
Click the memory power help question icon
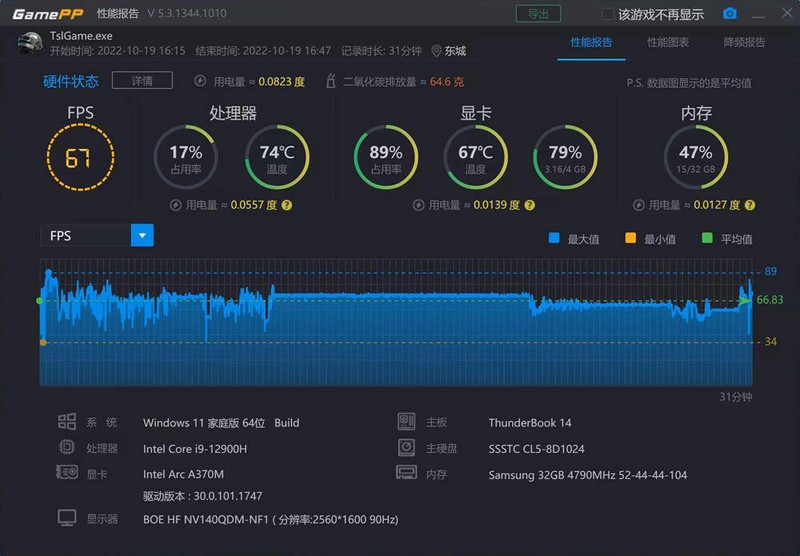tap(749, 205)
